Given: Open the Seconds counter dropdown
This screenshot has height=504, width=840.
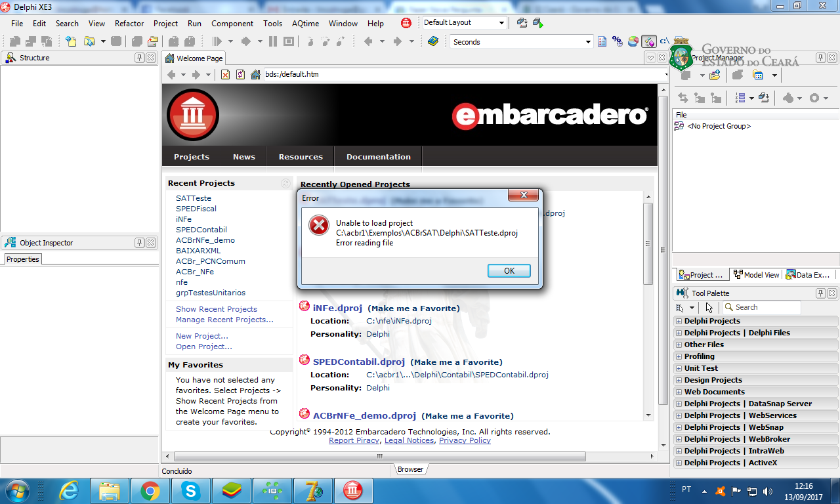Looking at the screenshot, I should [588, 42].
